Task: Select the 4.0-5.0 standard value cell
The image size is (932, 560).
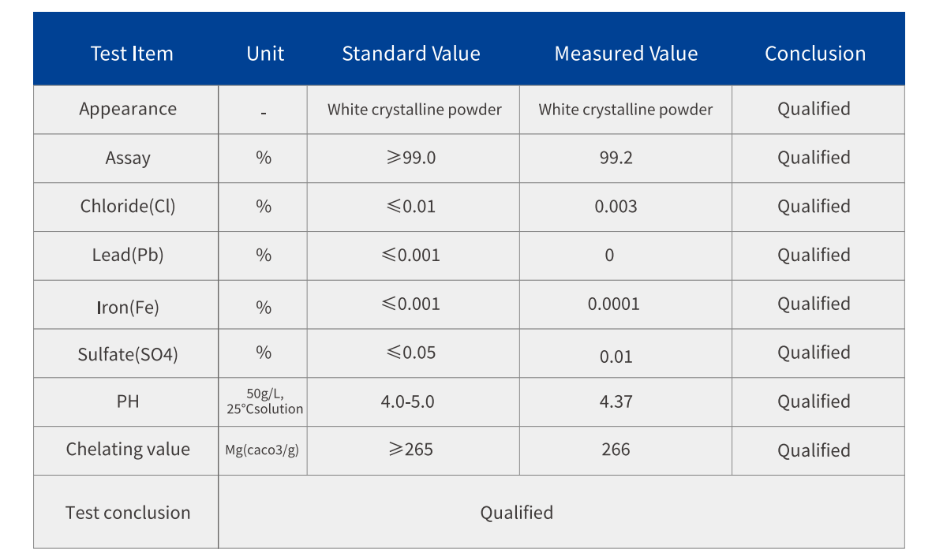Action: click(x=407, y=401)
